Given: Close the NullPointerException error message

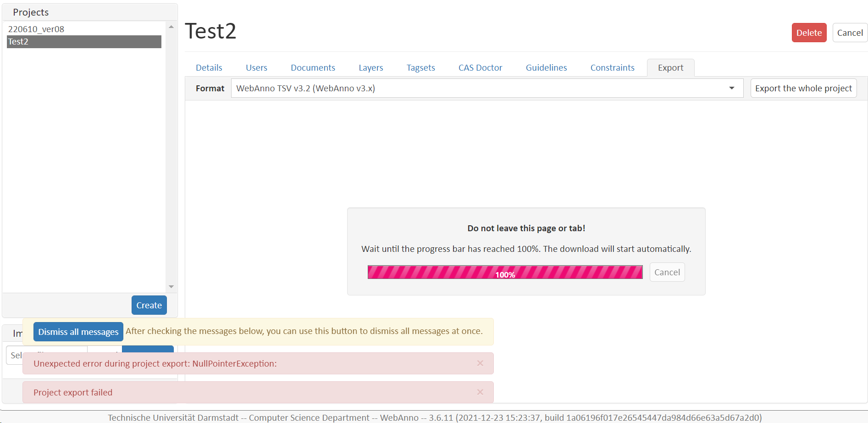Looking at the screenshot, I should 480,363.
